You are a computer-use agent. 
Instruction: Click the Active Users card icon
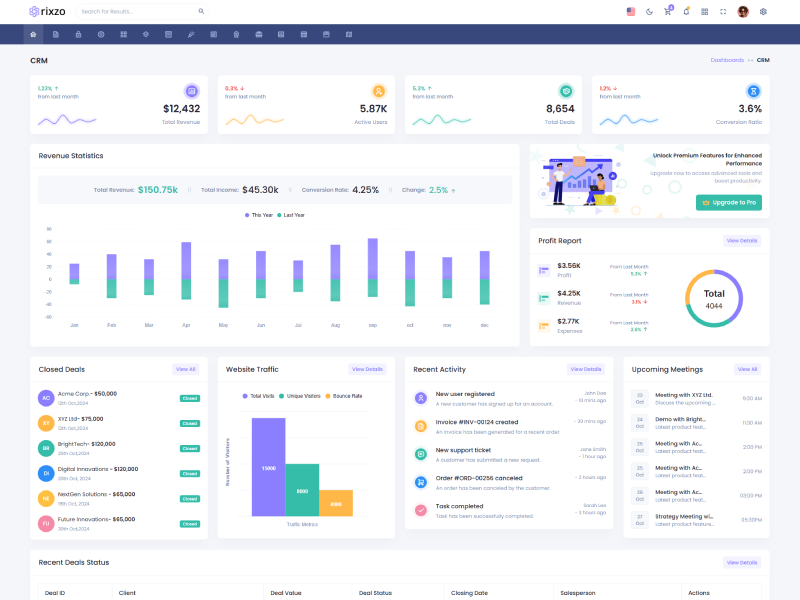(379, 91)
